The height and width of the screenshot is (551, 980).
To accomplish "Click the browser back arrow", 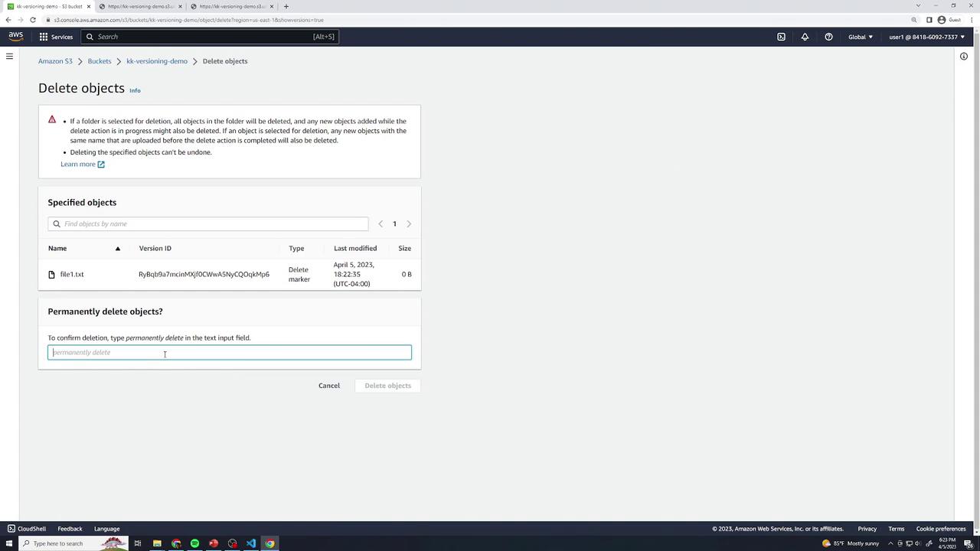I will point(8,20).
